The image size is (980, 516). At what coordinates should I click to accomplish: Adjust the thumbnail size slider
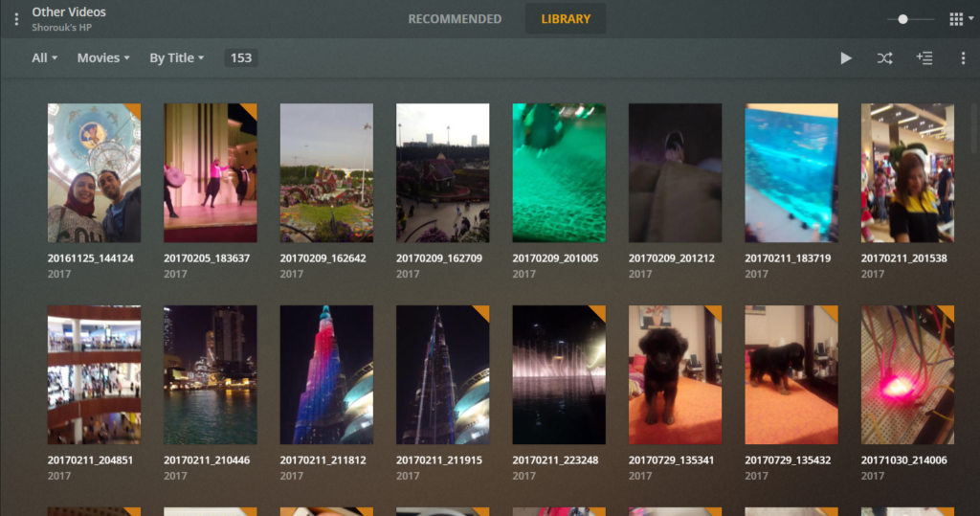pos(910,19)
